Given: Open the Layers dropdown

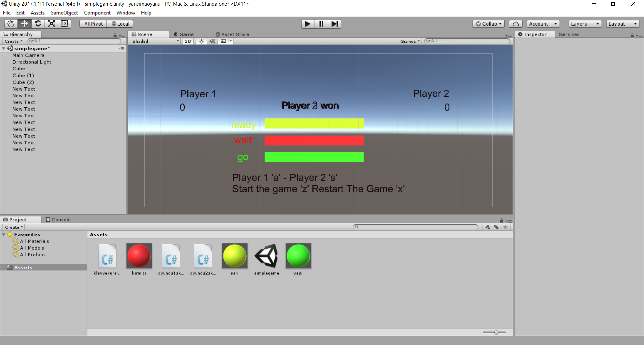Looking at the screenshot, I should 585,24.
